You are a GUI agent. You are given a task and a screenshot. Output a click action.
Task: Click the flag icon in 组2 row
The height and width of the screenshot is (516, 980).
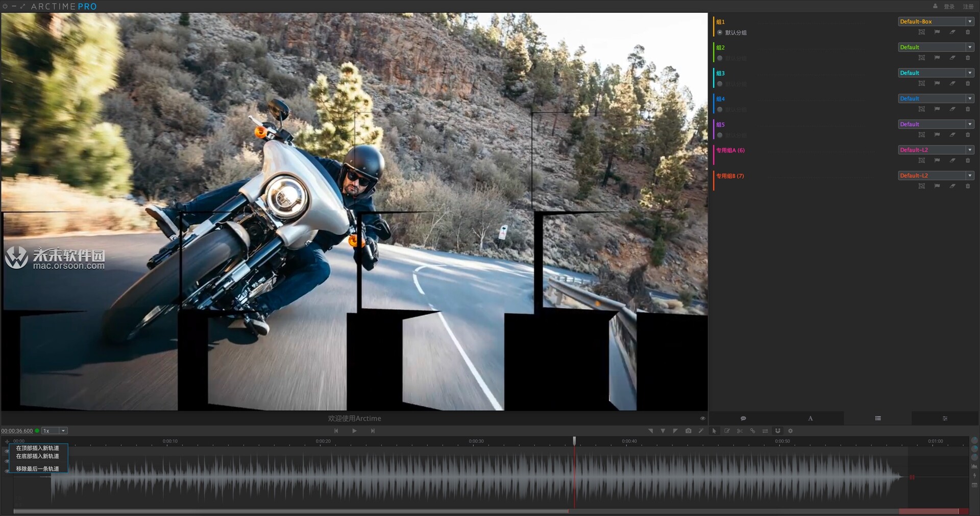[937, 58]
